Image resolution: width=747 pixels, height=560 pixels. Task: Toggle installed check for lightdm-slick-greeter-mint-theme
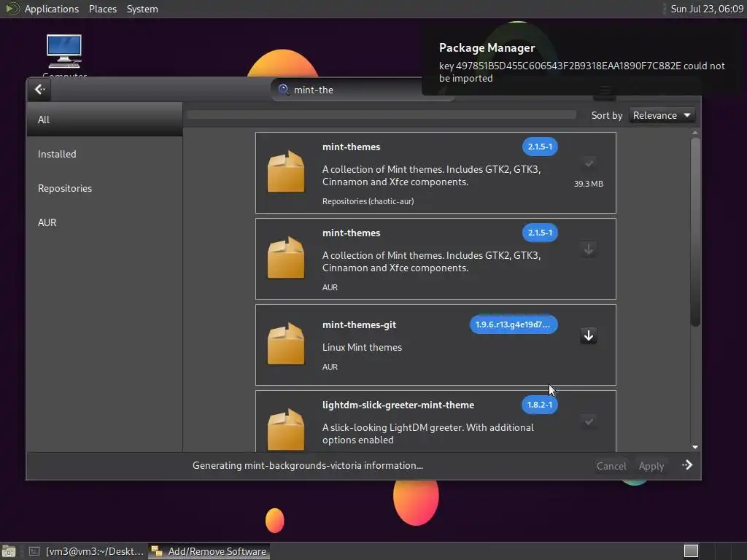coord(589,421)
